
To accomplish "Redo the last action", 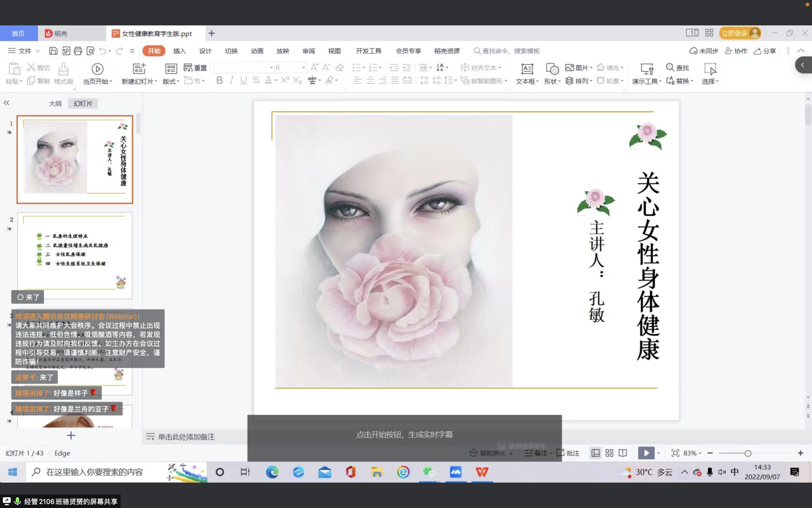I will point(119,51).
